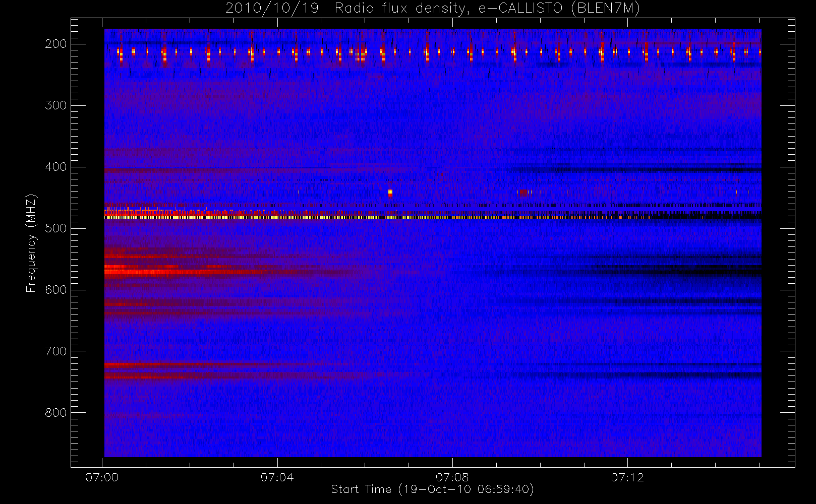Click the 500 frequency tick label
Viewport: 816px width, 504px height.
point(56,228)
